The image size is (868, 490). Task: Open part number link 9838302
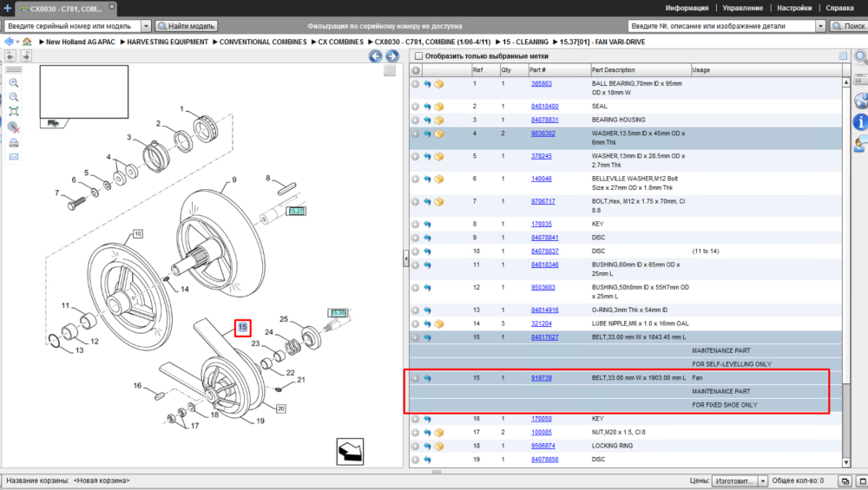click(543, 134)
